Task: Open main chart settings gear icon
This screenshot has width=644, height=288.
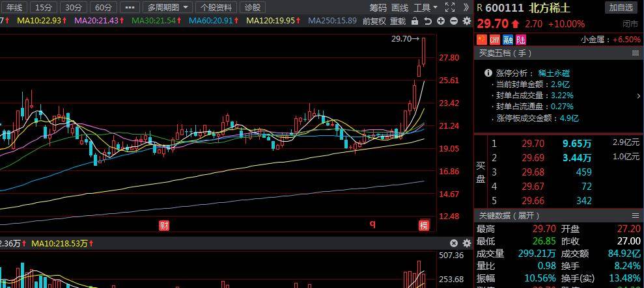Action: coord(466,21)
